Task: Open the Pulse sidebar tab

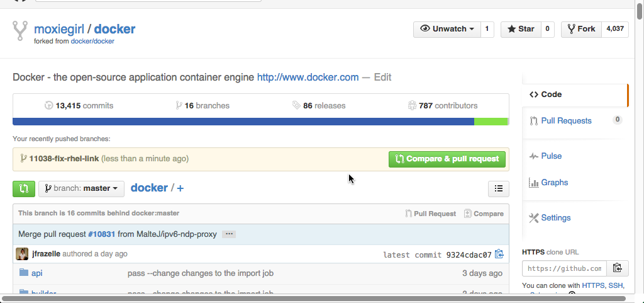Action: (x=551, y=156)
